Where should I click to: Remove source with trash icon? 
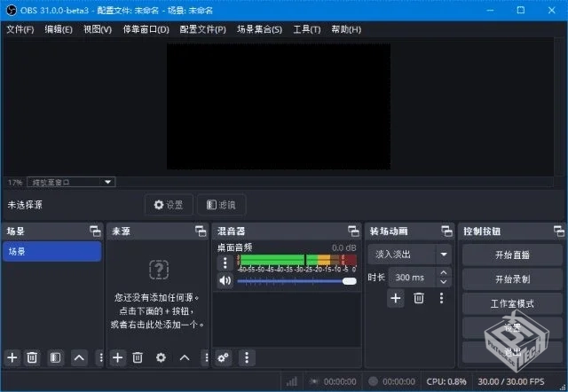138,357
